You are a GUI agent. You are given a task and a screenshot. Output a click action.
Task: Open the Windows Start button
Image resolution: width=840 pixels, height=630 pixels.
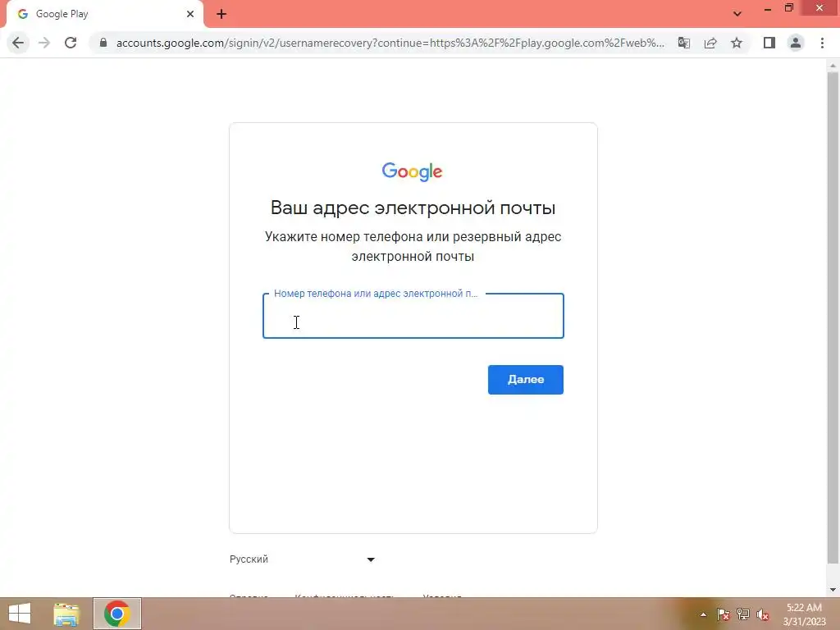20,614
